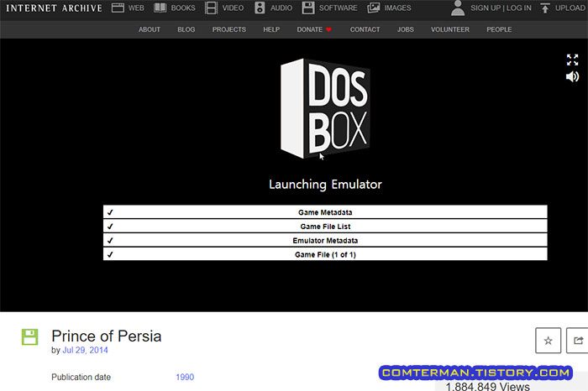Open the BLOG link
588x391 pixels.
tap(186, 29)
